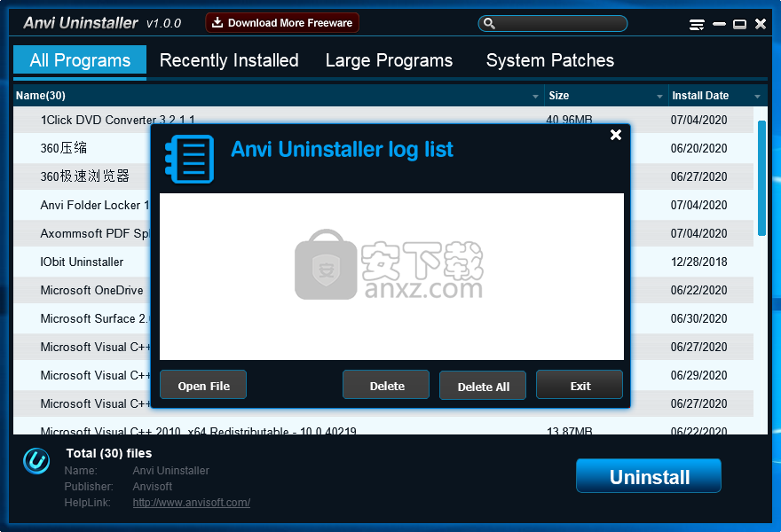Screen dimensions: 781x532
Task: Click the Exit button in log dialog
Action: (x=580, y=385)
